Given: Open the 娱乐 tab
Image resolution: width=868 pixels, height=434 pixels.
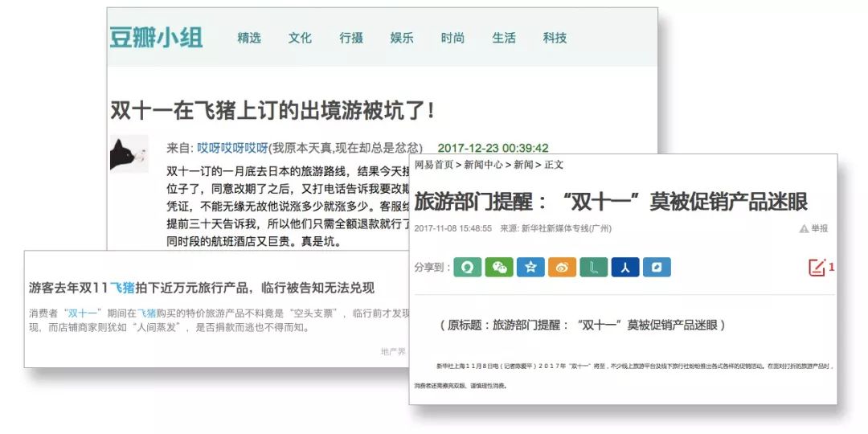Looking at the screenshot, I should (x=402, y=38).
